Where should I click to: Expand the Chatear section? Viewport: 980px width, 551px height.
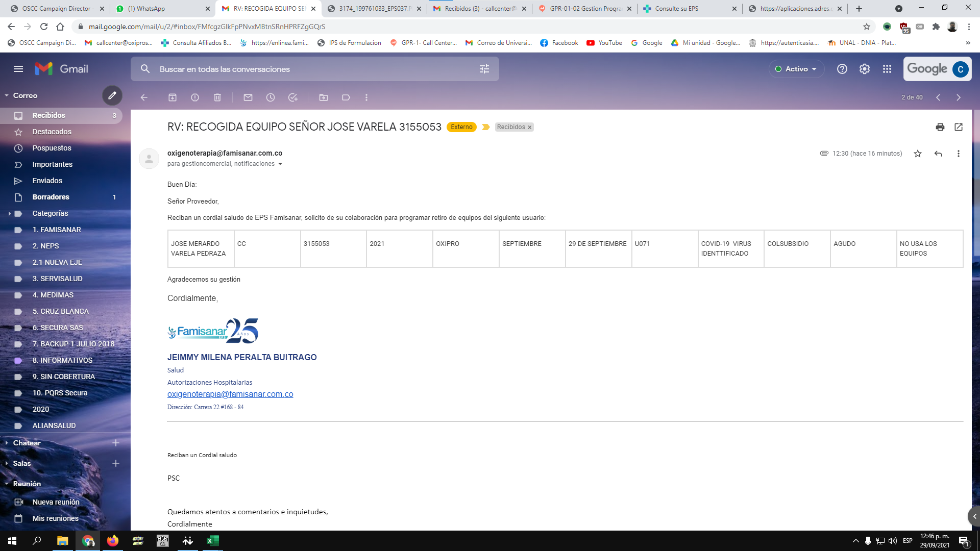(7, 443)
